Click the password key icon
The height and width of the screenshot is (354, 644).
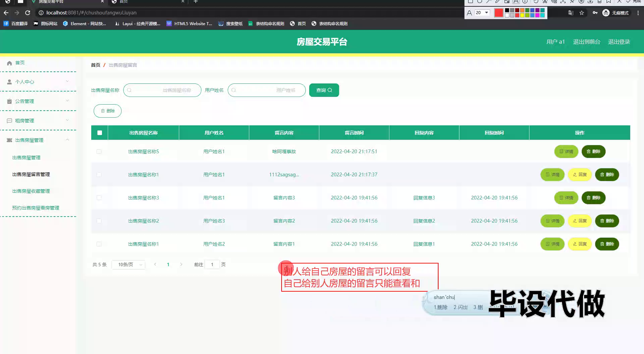pyautogui.click(x=595, y=13)
